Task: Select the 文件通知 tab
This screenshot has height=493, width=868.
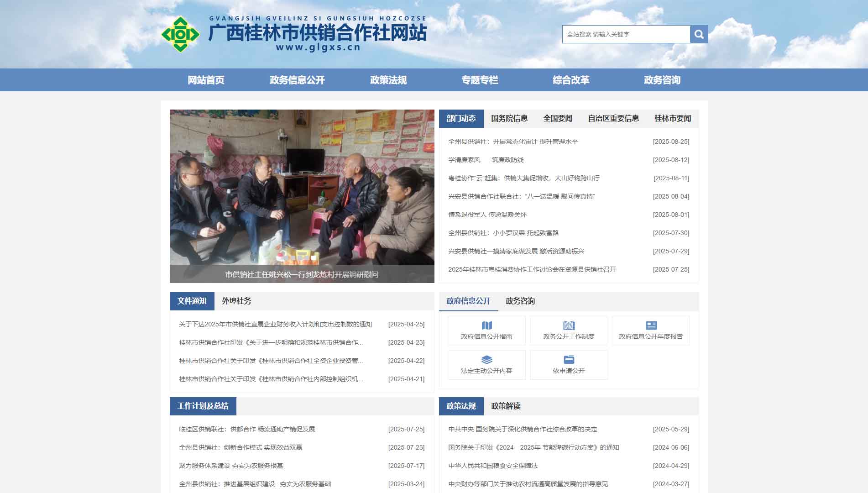Action: pyautogui.click(x=192, y=301)
